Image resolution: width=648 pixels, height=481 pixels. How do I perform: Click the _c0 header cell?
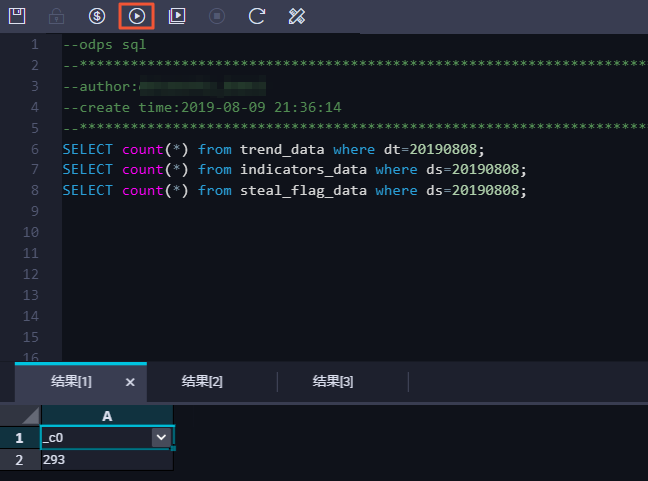107,437
